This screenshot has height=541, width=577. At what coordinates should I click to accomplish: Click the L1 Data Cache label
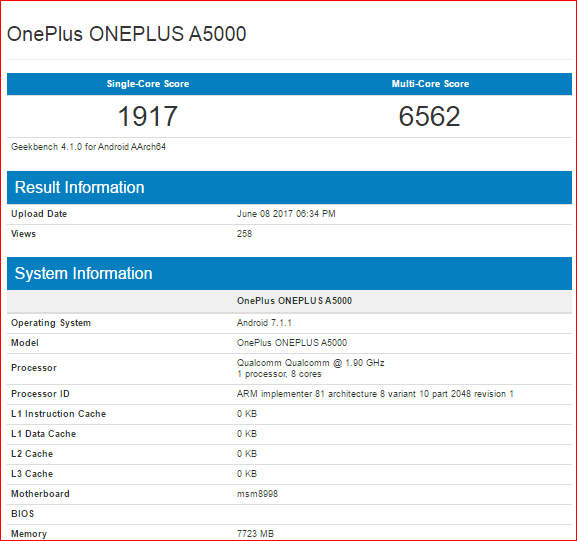(x=43, y=434)
